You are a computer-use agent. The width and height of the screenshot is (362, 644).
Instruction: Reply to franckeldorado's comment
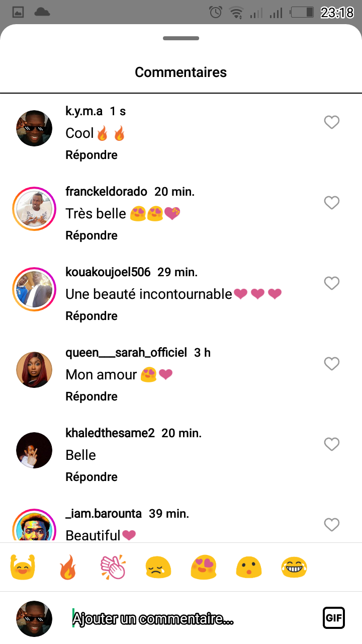click(x=92, y=235)
